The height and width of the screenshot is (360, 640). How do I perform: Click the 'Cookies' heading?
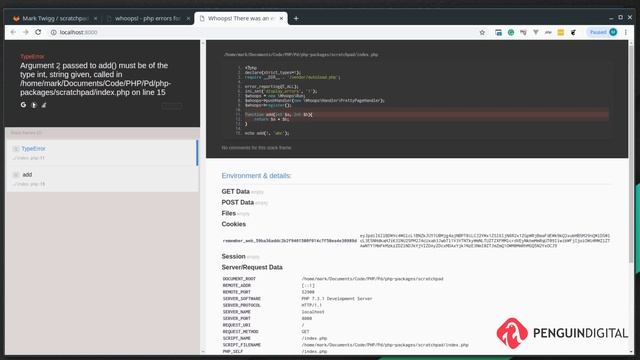(x=233, y=224)
